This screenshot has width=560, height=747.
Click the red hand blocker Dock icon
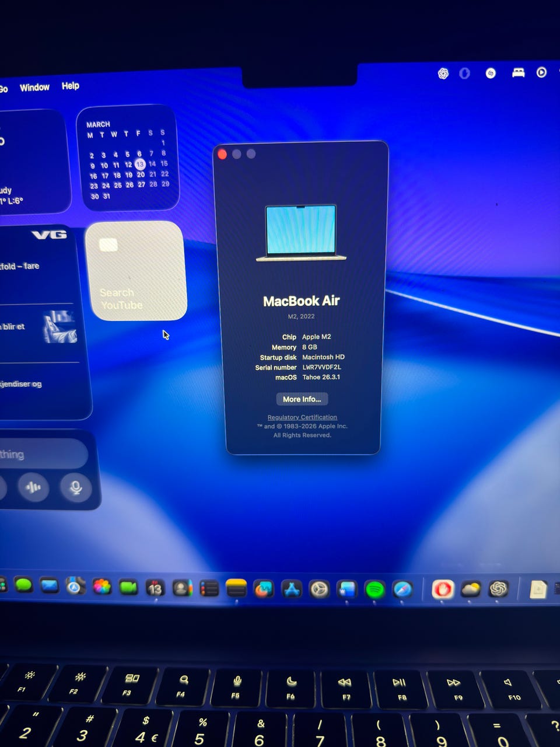[x=443, y=589]
